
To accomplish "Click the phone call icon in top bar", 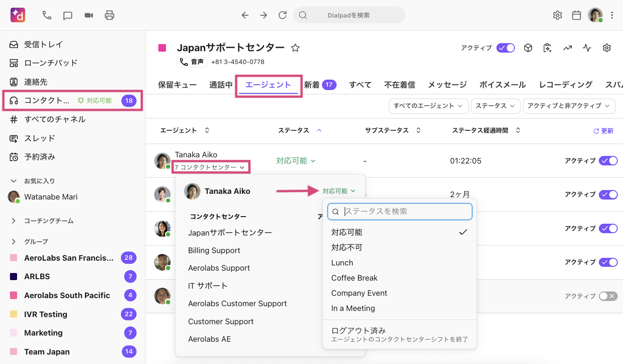I will click(46, 15).
